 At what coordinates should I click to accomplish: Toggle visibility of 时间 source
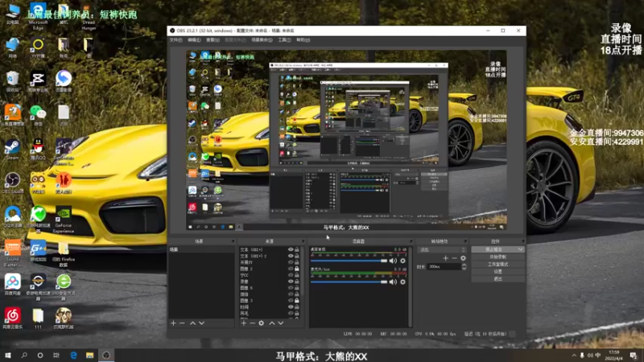(x=291, y=306)
